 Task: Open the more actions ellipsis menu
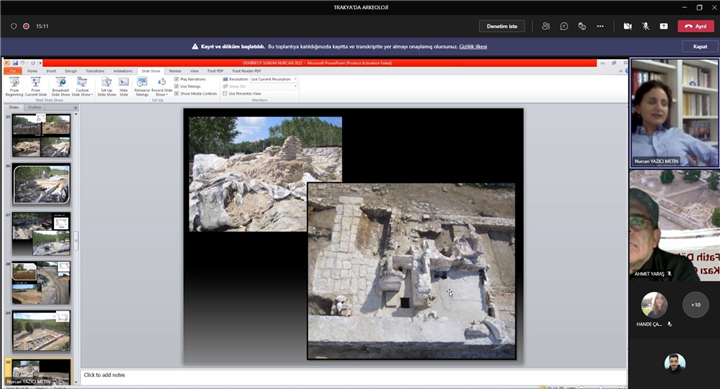pos(600,26)
